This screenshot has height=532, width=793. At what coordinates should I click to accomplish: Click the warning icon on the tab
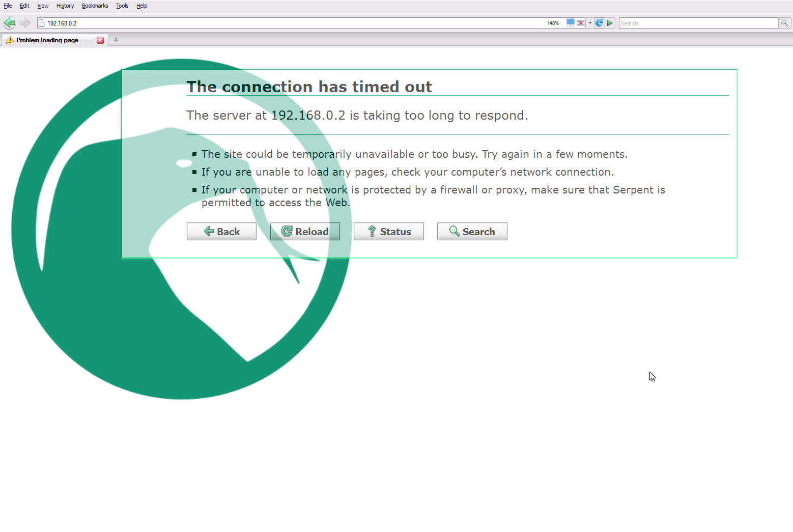click(x=10, y=40)
